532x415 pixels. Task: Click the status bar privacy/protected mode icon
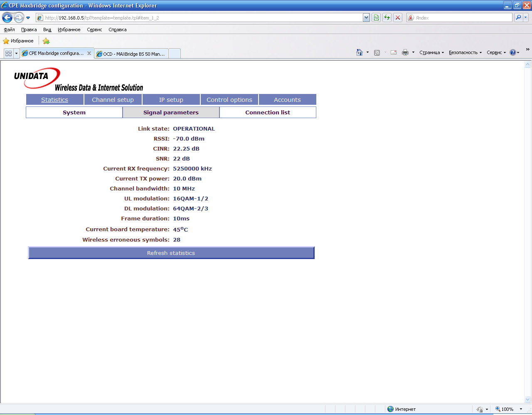[480, 409]
